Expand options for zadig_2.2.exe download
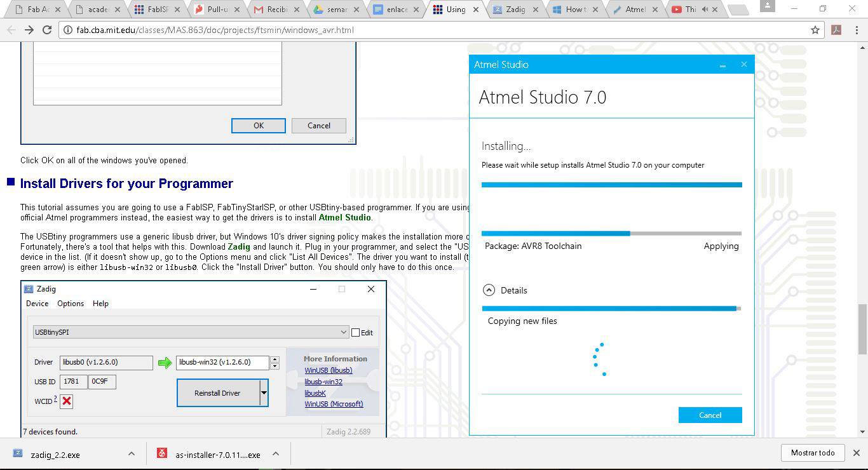This screenshot has width=868, height=470. click(x=132, y=453)
